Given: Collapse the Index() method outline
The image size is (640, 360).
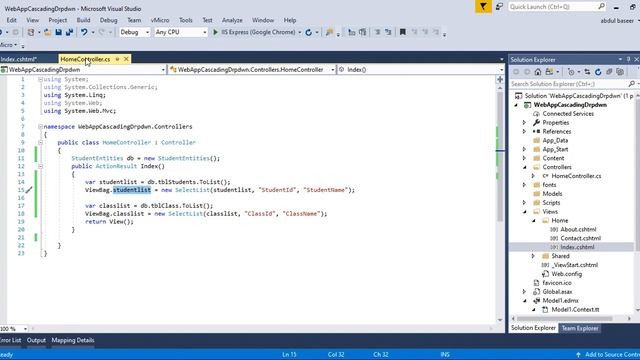Looking at the screenshot, I should 40,167.
